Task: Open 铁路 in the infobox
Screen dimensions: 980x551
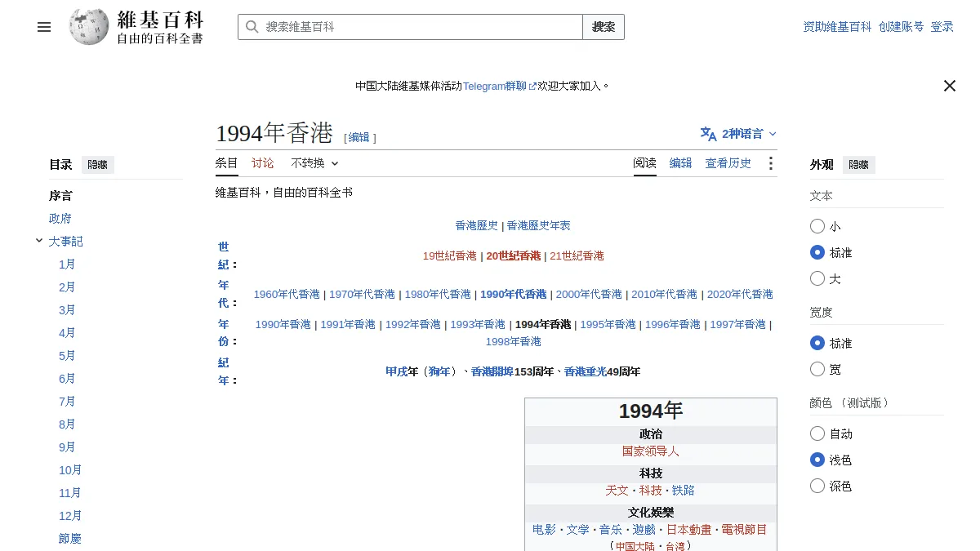Action: (x=684, y=491)
